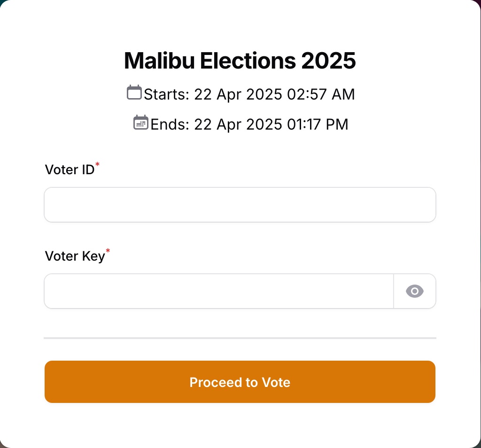
Task: Focus the Voter ID input field
Action: [240, 205]
